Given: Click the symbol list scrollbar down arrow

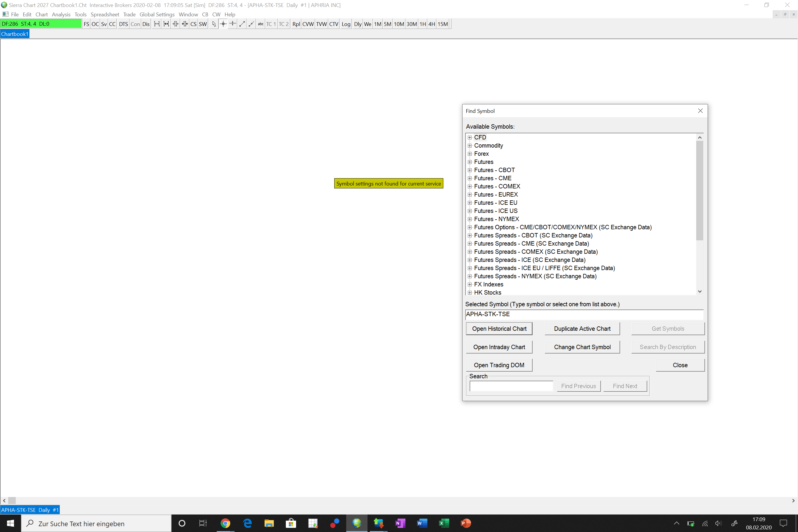Looking at the screenshot, I should [700, 291].
